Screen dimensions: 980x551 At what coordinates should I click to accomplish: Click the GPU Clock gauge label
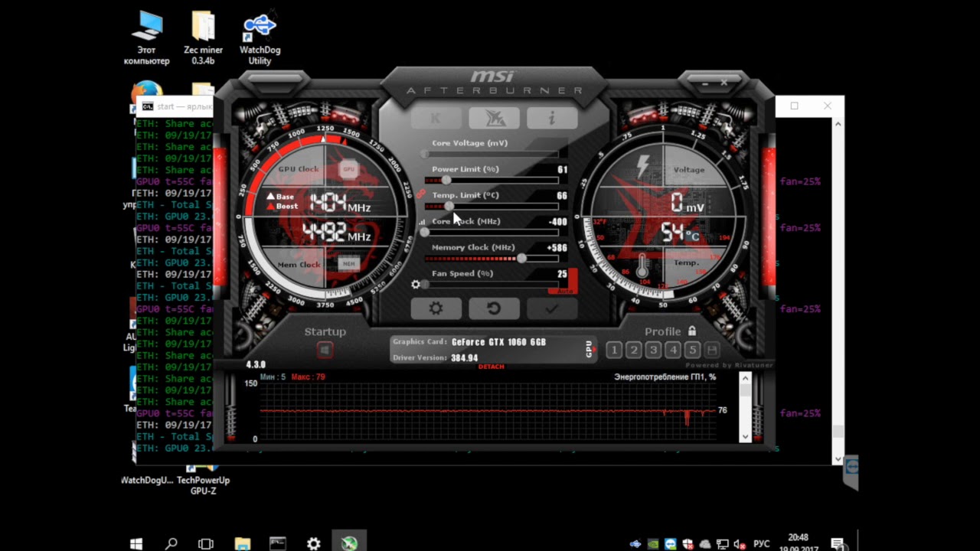299,169
